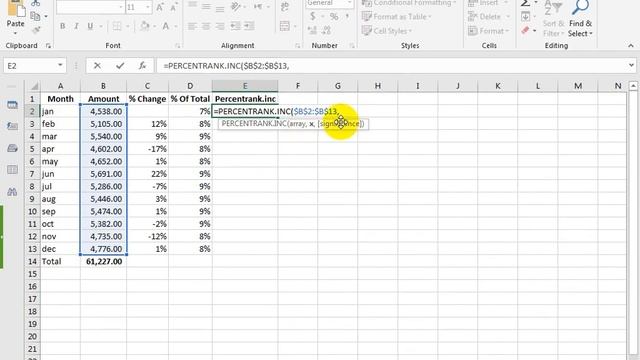
Task: Select column B header
Action: (103, 86)
